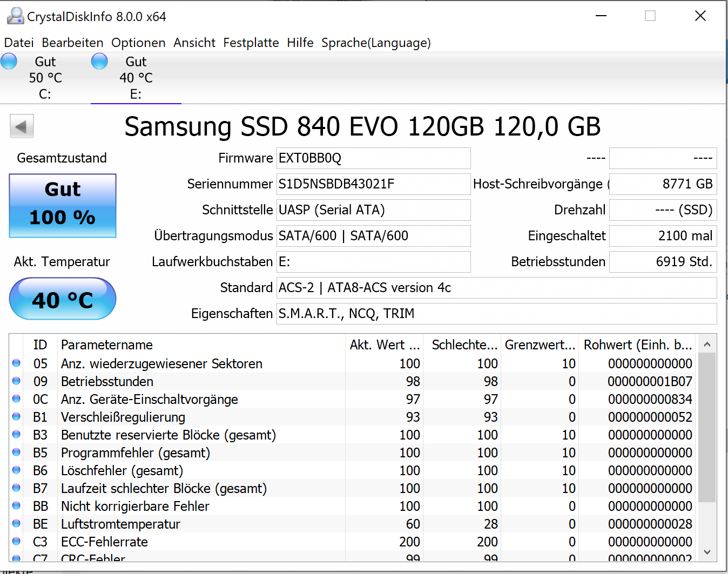Click the Schlechte... column header
The image size is (728, 574).
pyautogui.click(x=462, y=345)
